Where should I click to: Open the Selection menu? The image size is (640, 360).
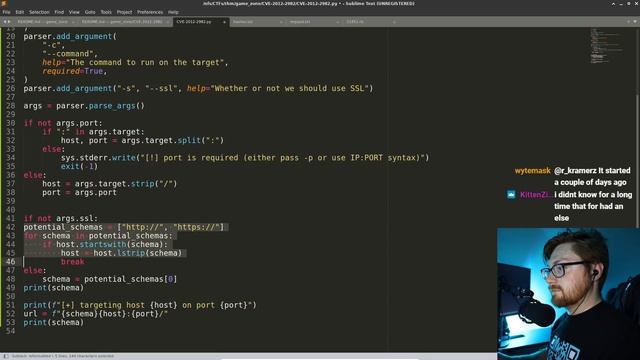pos(39,12)
